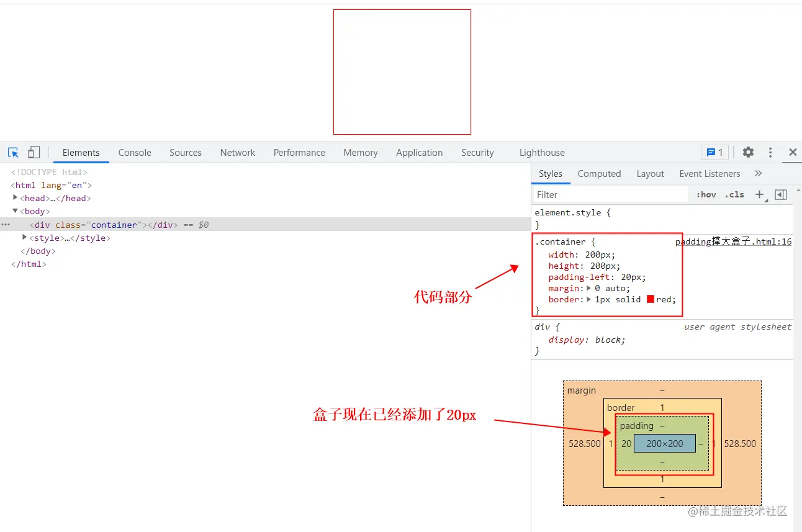The image size is (802, 532).
Task: Open the Lighthouse tab
Action: coord(542,153)
